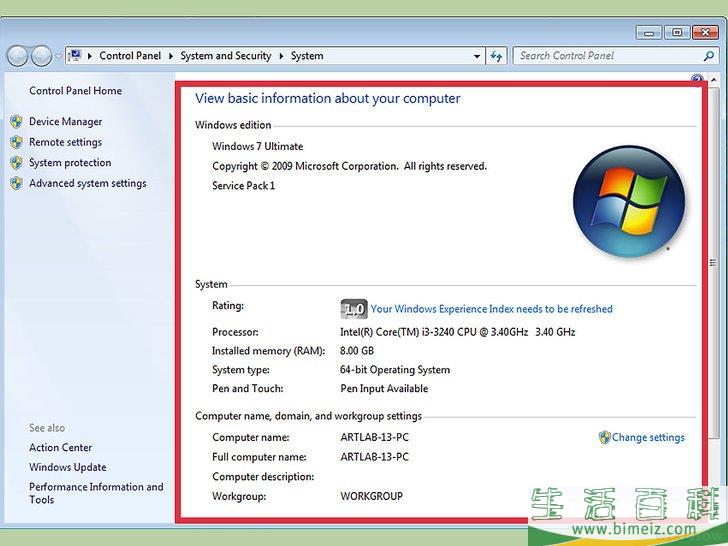Minimize the System window
Screen dimensions: 728x546
click(649, 32)
